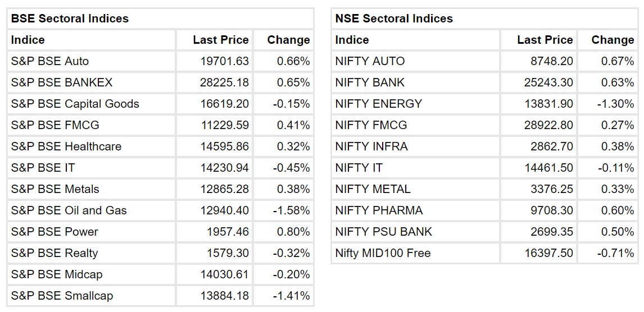Open S&P BSE Healthcare index entry
This screenshot has height=312, width=644.
[66, 146]
